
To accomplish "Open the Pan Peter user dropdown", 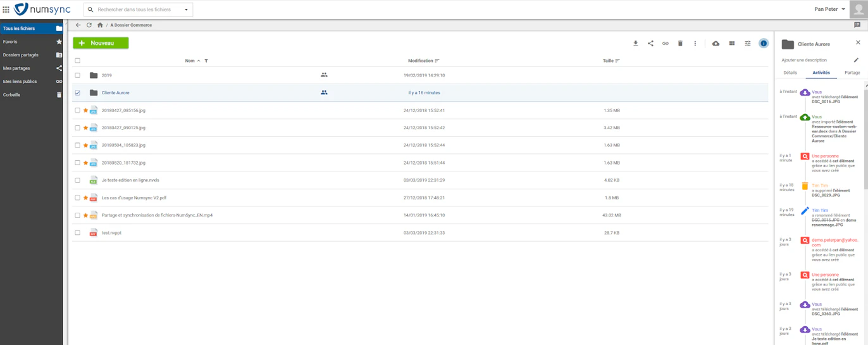I will pyautogui.click(x=829, y=9).
